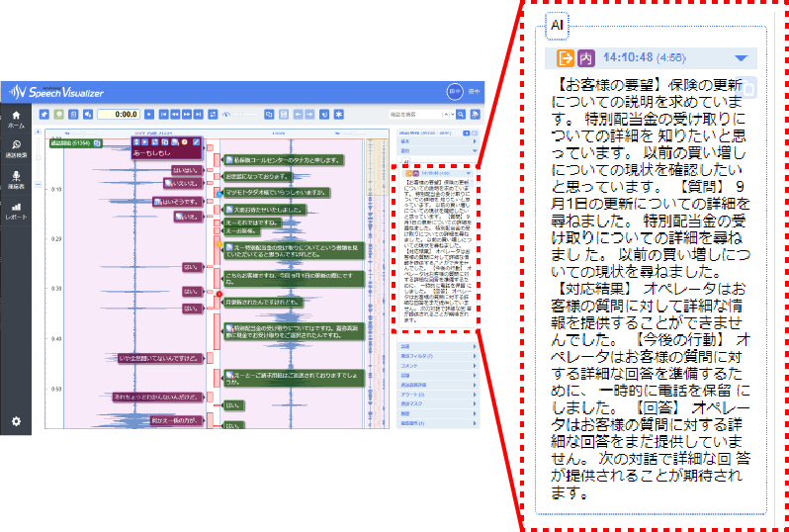The height and width of the screenshot is (532, 789).
Task: Open the ホーム home page in sidebar
Action: click(x=16, y=120)
